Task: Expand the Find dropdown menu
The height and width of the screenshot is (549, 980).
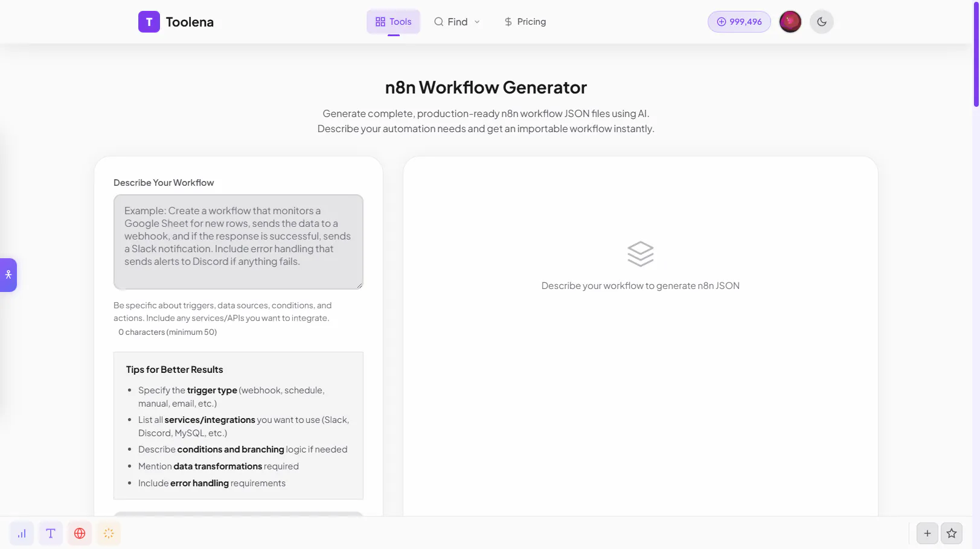Action: (457, 22)
